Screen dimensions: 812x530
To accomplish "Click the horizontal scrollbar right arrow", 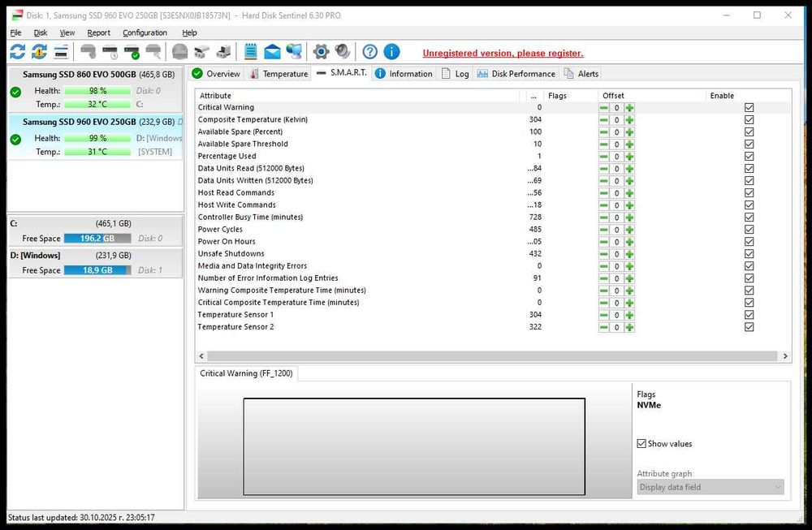I will point(785,356).
